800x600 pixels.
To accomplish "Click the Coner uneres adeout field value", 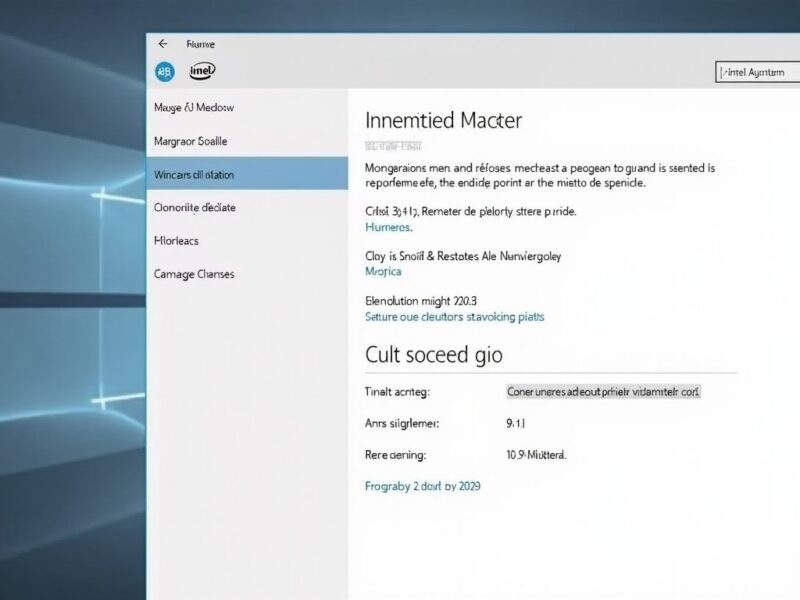I will tap(603, 392).
